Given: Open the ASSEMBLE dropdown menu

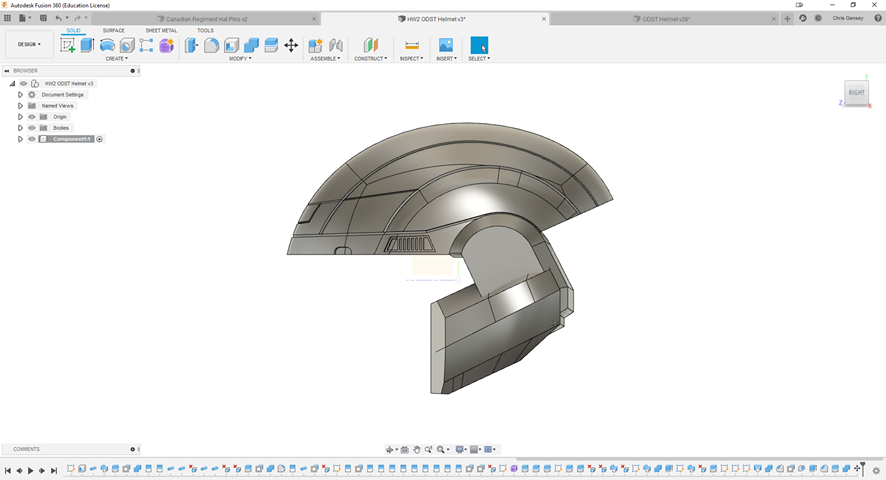Looking at the screenshot, I should tap(325, 59).
